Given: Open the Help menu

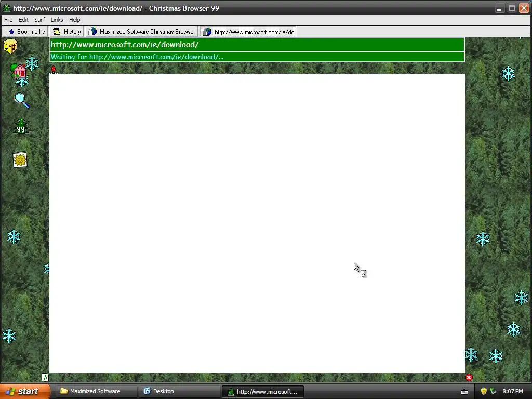Looking at the screenshot, I should [x=75, y=20].
